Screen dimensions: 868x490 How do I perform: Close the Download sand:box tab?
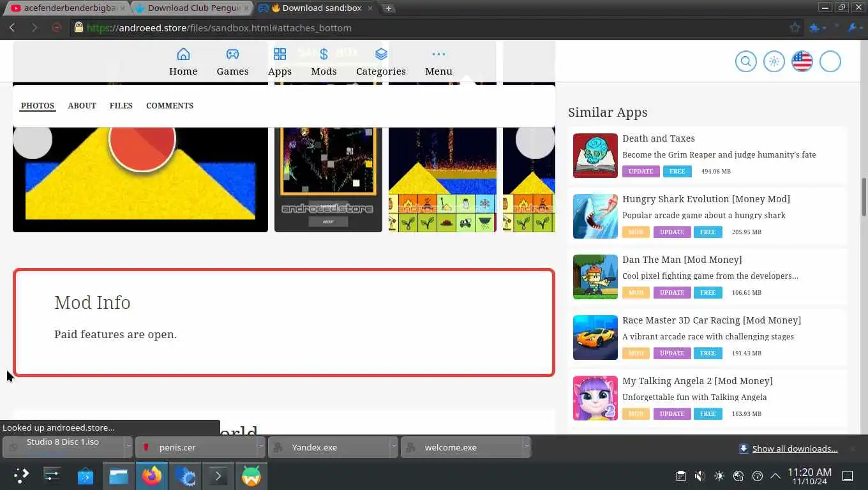(370, 8)
